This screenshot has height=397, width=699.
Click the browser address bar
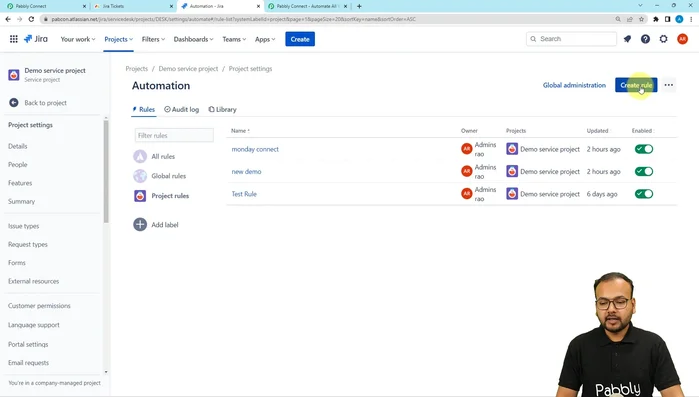[x=328, y=19]
